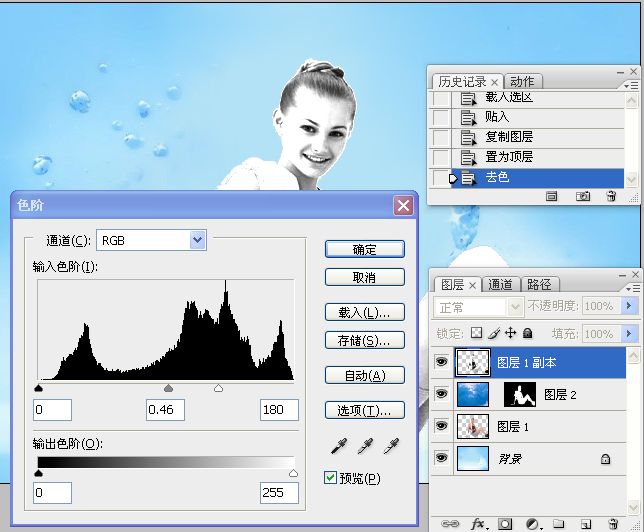Switch to the 动作 actions tab
This screenshot has width=644, height=532.
pos(522,82)
